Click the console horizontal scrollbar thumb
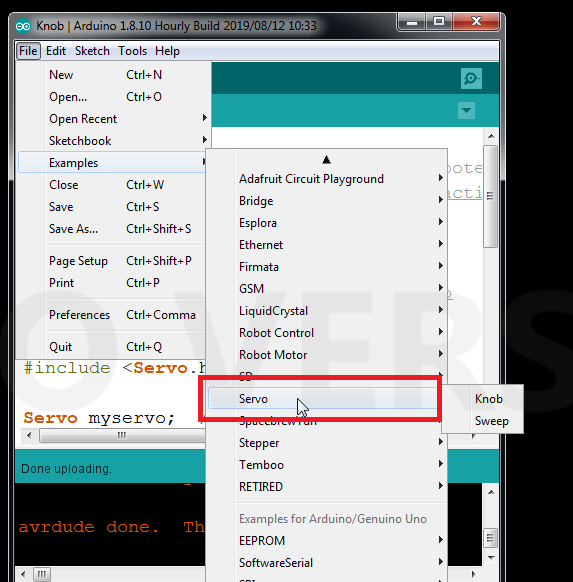 coord(42,575)
